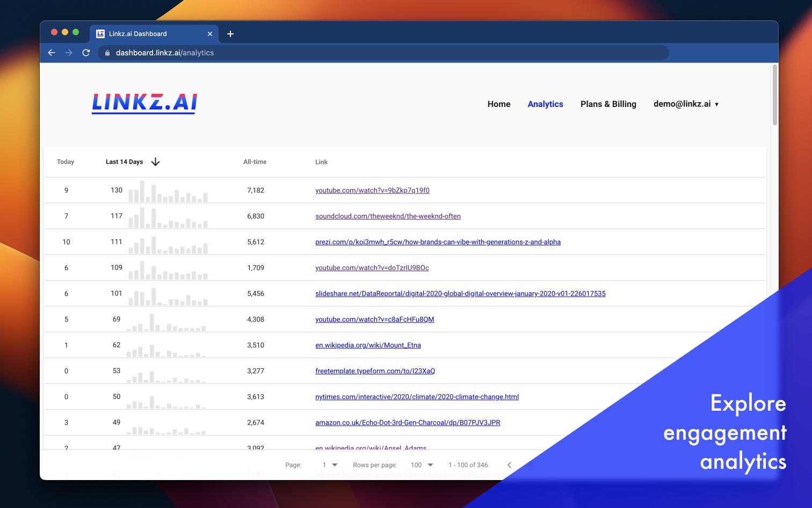
Task: Click the sort arrow beside Last 14 Days
Action: (156, 162)
